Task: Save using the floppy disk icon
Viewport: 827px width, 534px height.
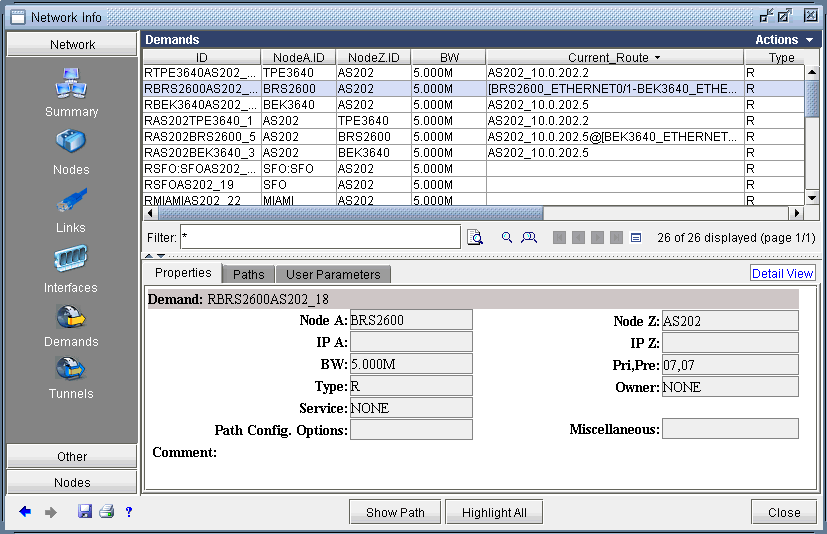Action: 85,512
